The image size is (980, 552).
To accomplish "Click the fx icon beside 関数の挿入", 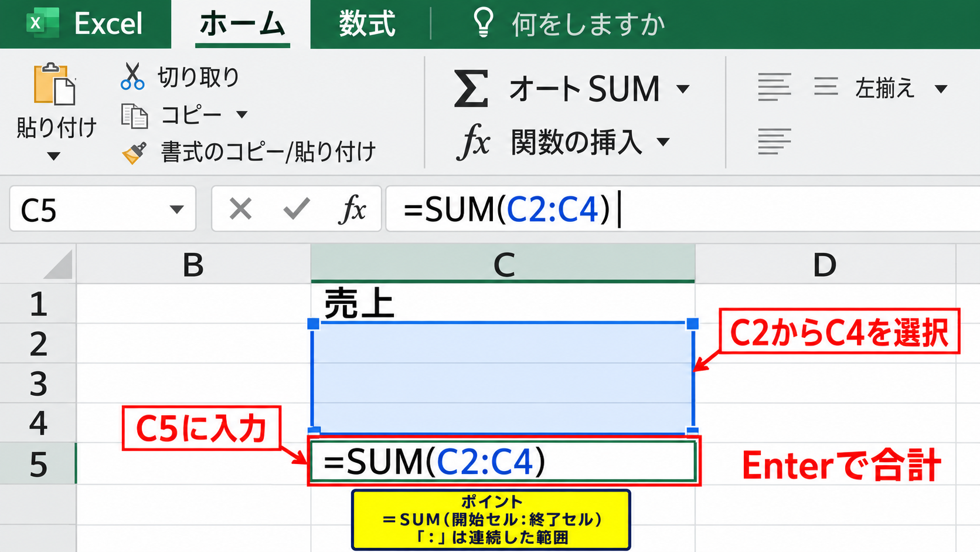I will 473,141.
